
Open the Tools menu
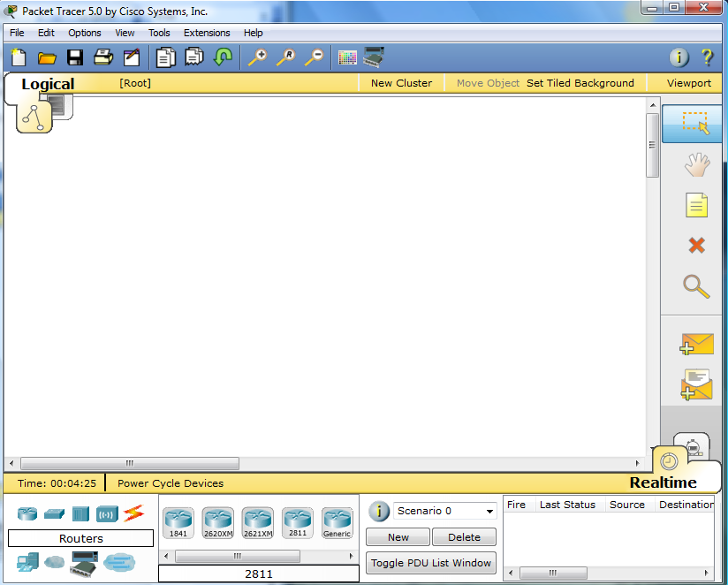(x=159, y=33)
